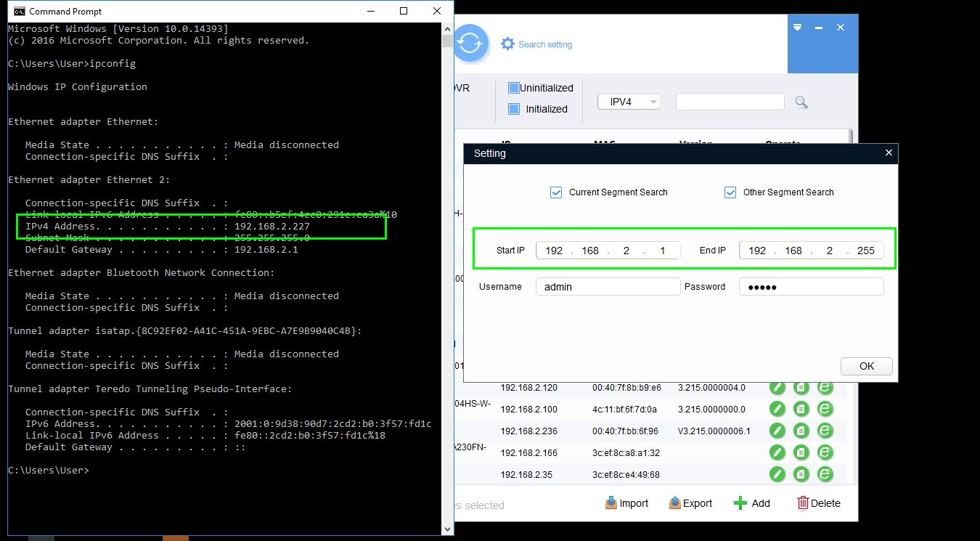Select the IP cell 192.168.2.236
Image resolution: width=980 pixels, height=541 pixels.
pos(528,431)
